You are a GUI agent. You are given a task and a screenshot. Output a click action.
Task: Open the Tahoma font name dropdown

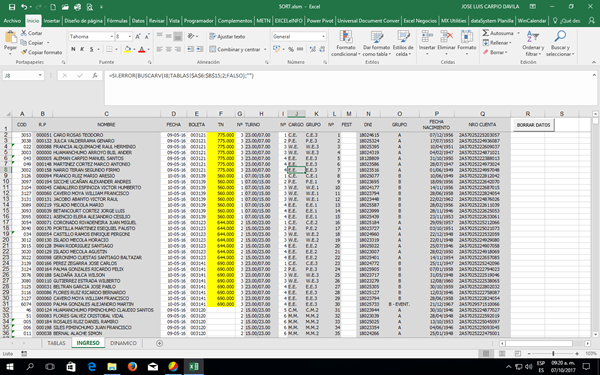112,36
